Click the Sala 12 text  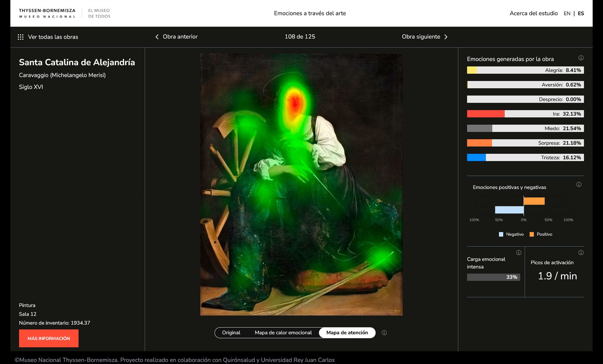(28, 314)
